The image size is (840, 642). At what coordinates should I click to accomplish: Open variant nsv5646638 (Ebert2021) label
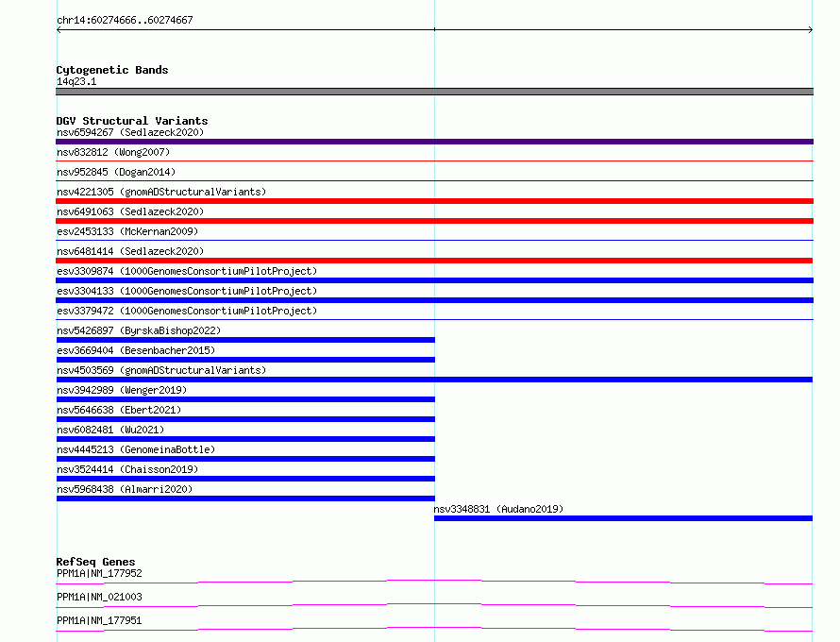click(x=119, y=410)
